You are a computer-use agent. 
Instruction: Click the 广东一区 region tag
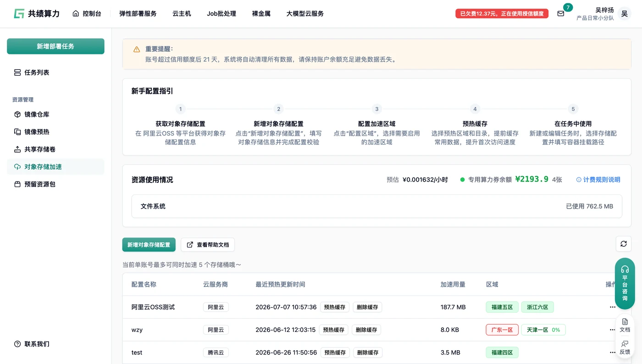tap(502, 330)
